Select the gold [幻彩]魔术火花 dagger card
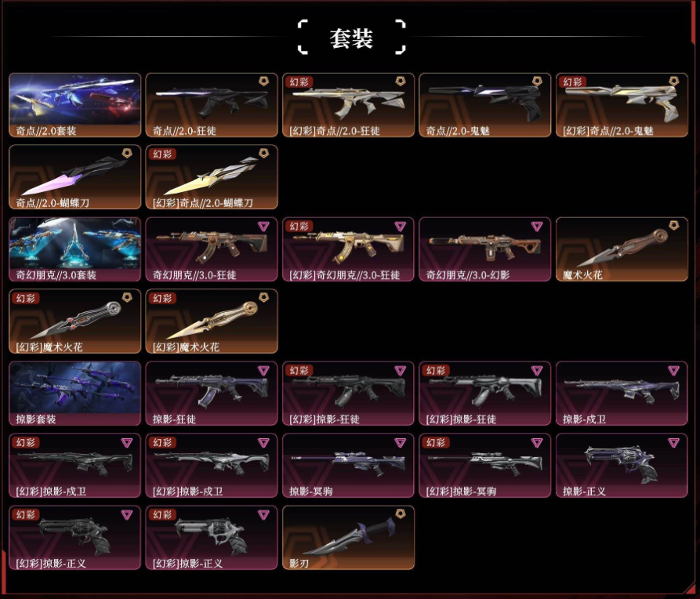The height and width of the screenshot is (599, 700). click(212, 321)
